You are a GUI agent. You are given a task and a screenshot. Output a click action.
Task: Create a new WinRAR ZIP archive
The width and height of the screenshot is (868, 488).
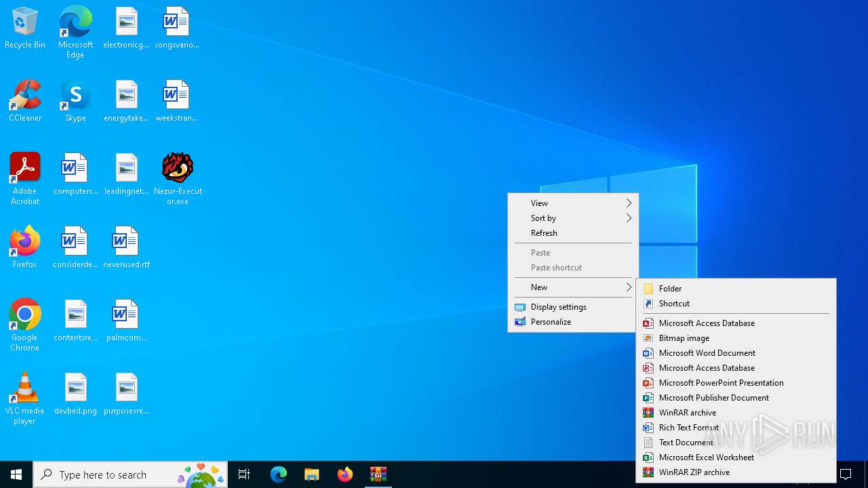(736, 472)
